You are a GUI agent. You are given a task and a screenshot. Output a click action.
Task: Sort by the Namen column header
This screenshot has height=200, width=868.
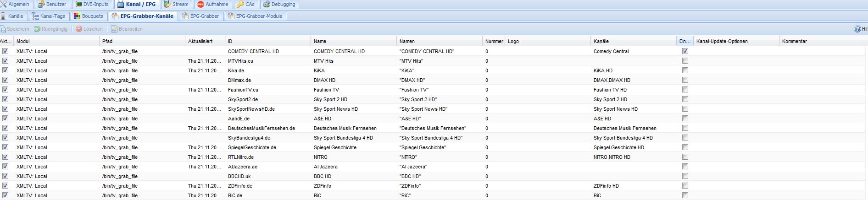[440, 41]
